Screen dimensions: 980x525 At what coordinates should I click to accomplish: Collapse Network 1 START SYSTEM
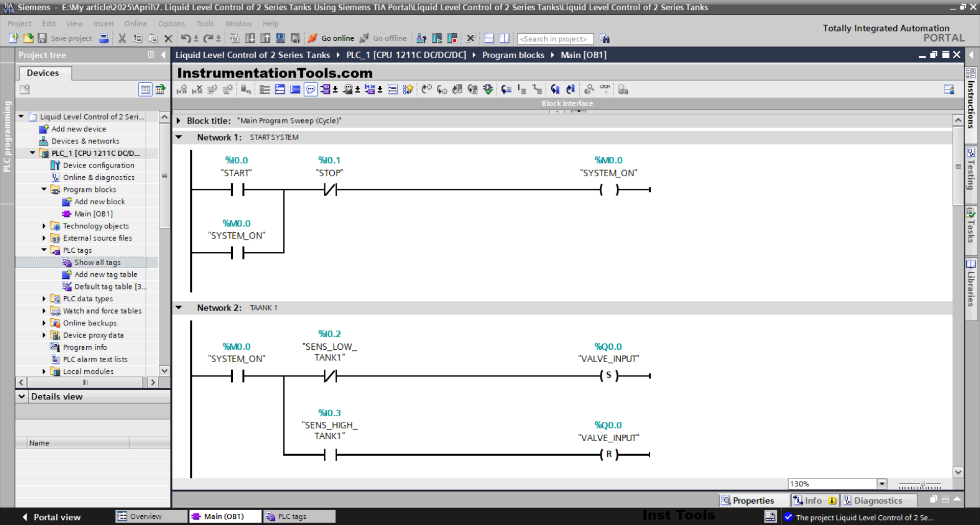[179, 137]
